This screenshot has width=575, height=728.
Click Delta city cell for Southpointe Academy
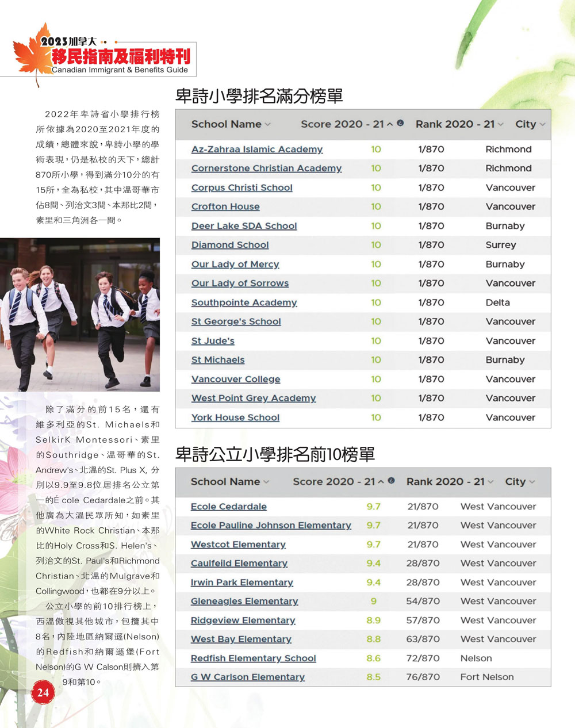tap(498, 302)
